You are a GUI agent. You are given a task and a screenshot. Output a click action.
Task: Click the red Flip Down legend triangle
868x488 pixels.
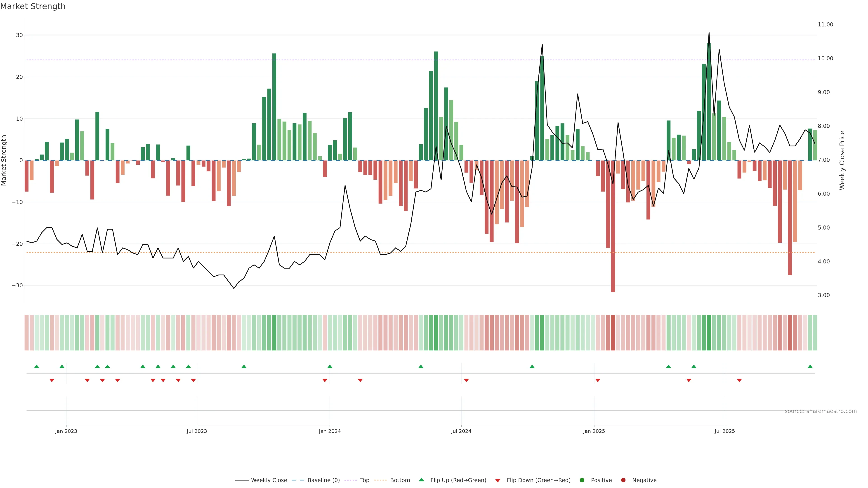pos(498,481)
